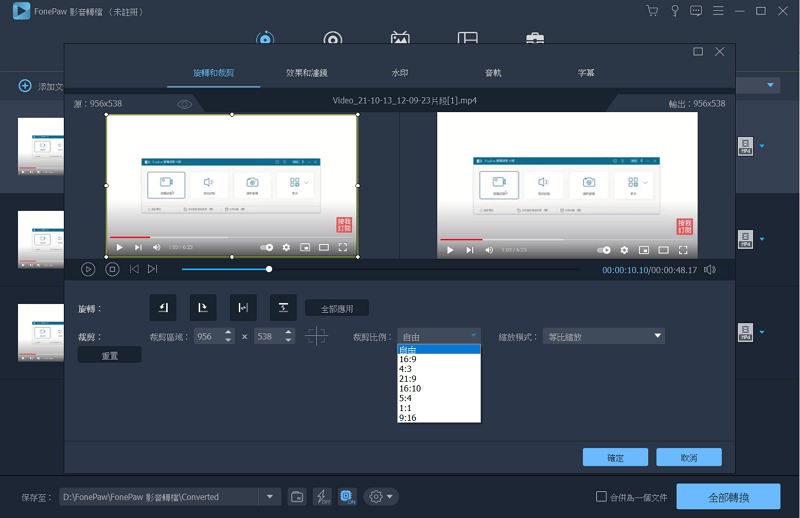
Task: Flip video vertically
Action: tap(283, 308)
